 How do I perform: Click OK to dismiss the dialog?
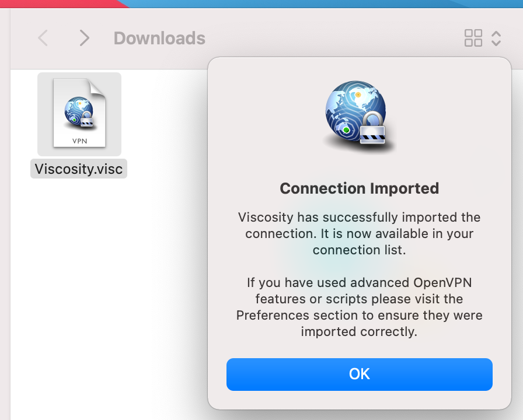(359, 374)
